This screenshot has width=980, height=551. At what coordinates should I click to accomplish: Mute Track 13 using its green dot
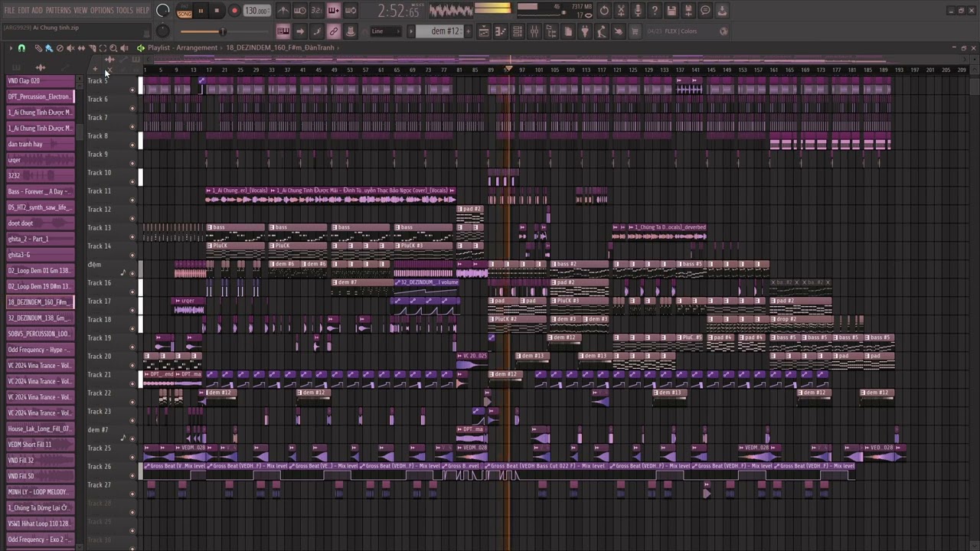point(132,236)
